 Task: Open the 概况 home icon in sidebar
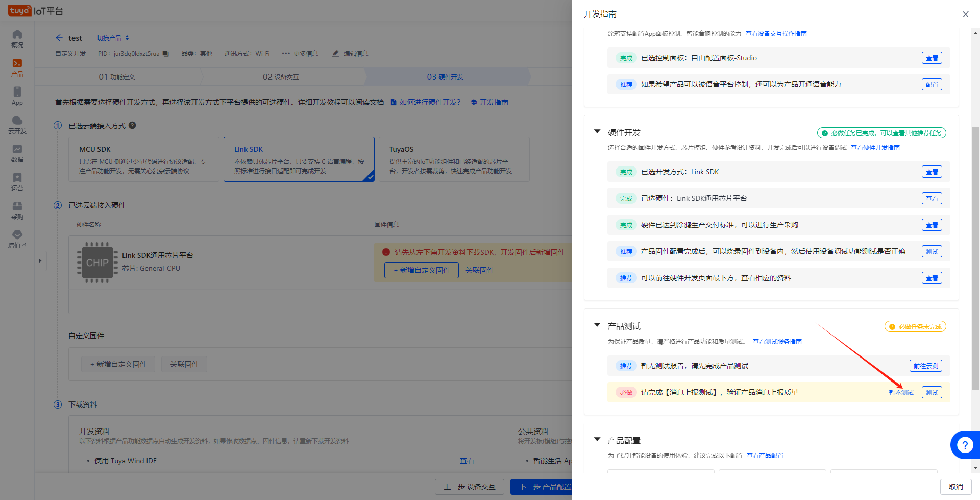[17, 38]
